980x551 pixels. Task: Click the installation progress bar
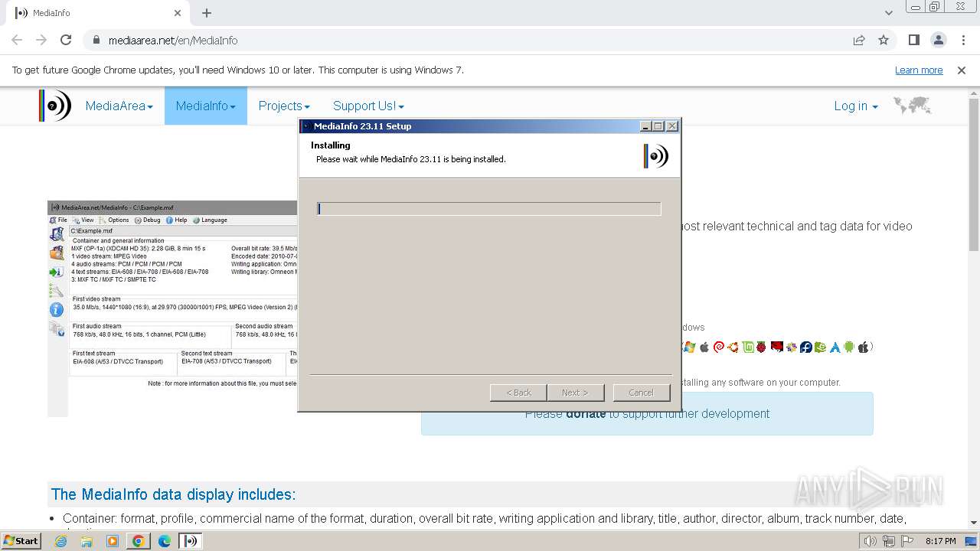tap(488, 209)
